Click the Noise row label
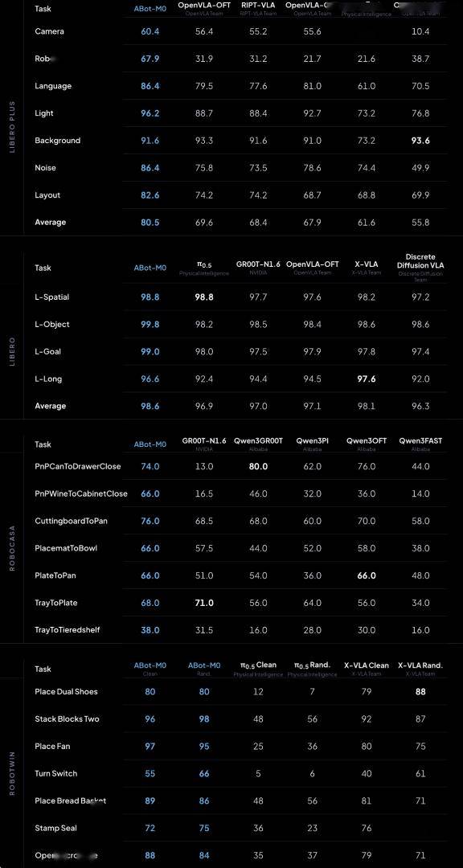Viewport: 463px width, 868px height. 45,168
